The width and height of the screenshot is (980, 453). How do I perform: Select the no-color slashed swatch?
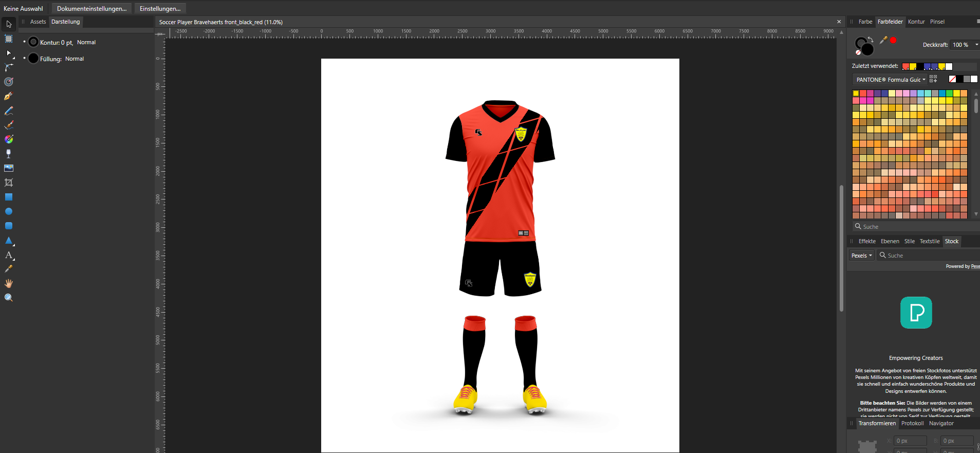952,79
